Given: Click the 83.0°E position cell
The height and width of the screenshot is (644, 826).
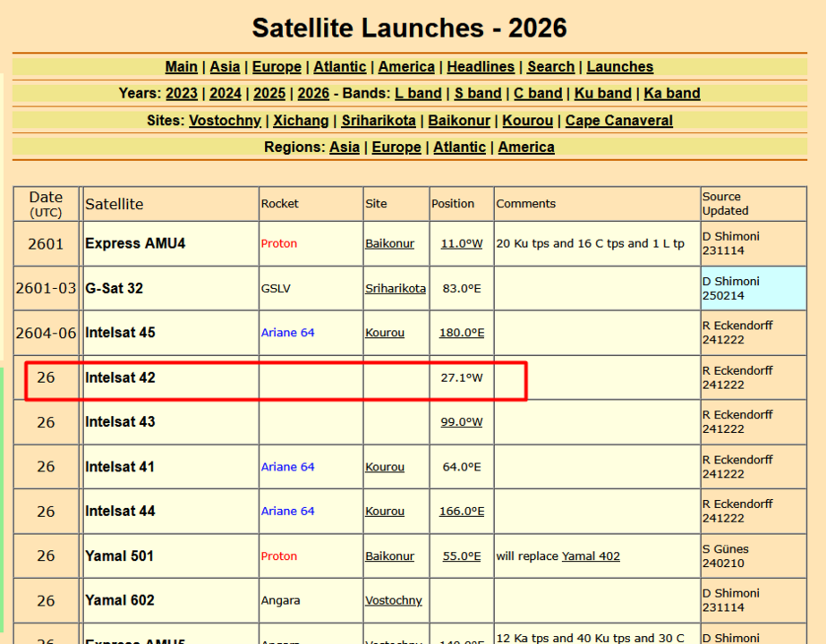Looking at the screenshot, I should click(462, 289).
